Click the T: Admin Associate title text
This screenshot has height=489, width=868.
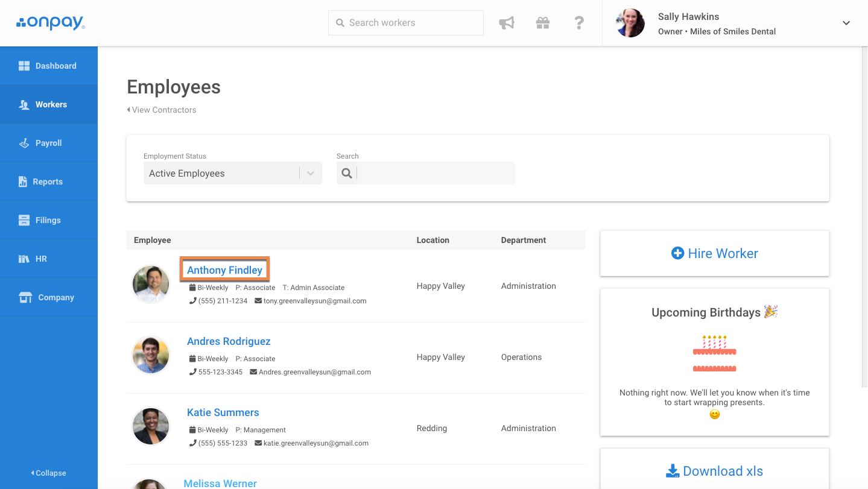tap(314, 288)
